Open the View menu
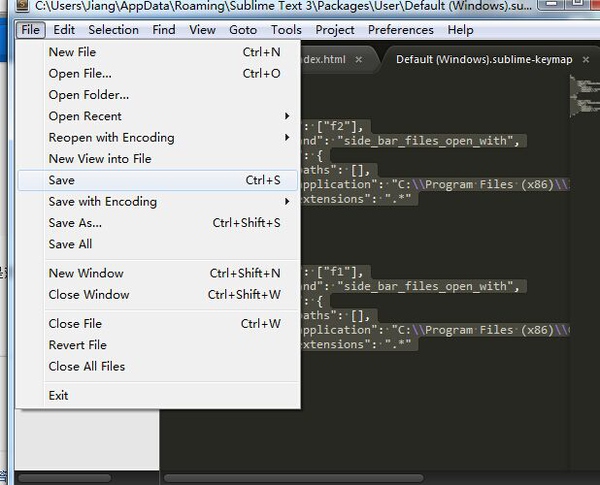Viewport: 600px width, 485px height. (202, 30)
